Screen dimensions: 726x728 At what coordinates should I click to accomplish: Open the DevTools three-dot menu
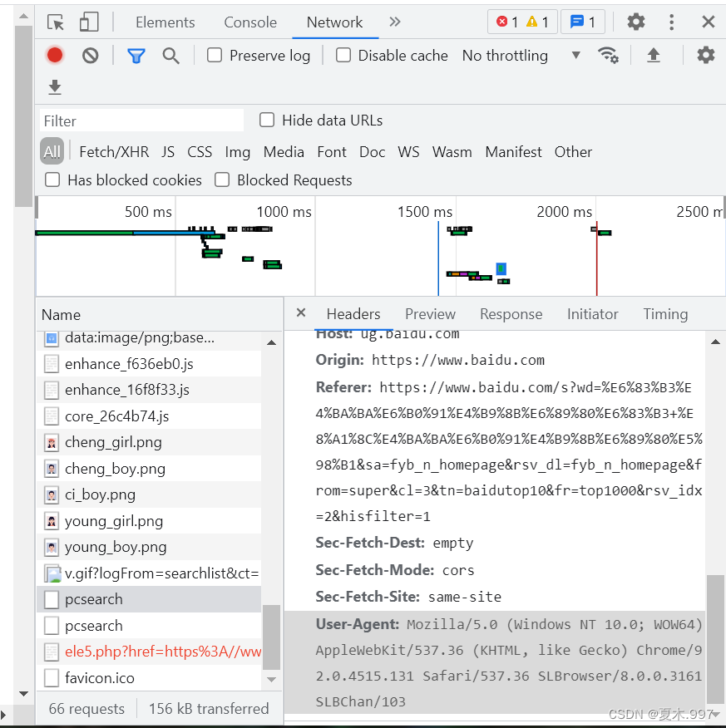671,22
